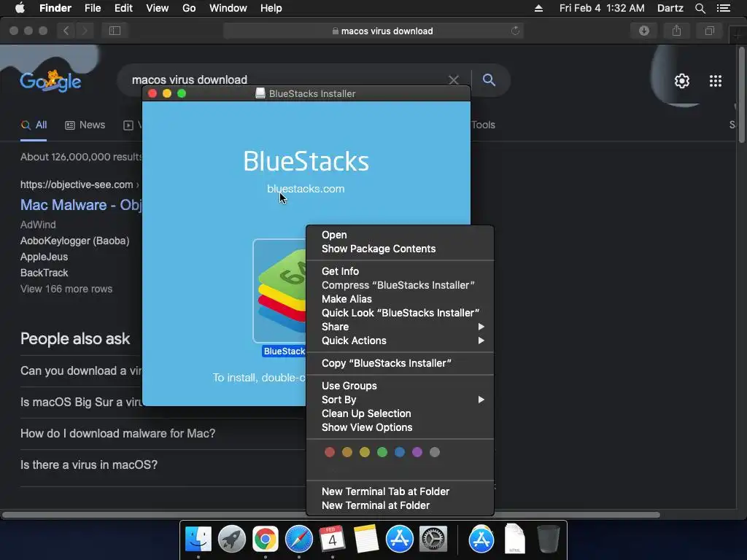The width and height of the screenshot is (747, 560).
Task: Open the Finder menu
Action: [x=55, y=8]
